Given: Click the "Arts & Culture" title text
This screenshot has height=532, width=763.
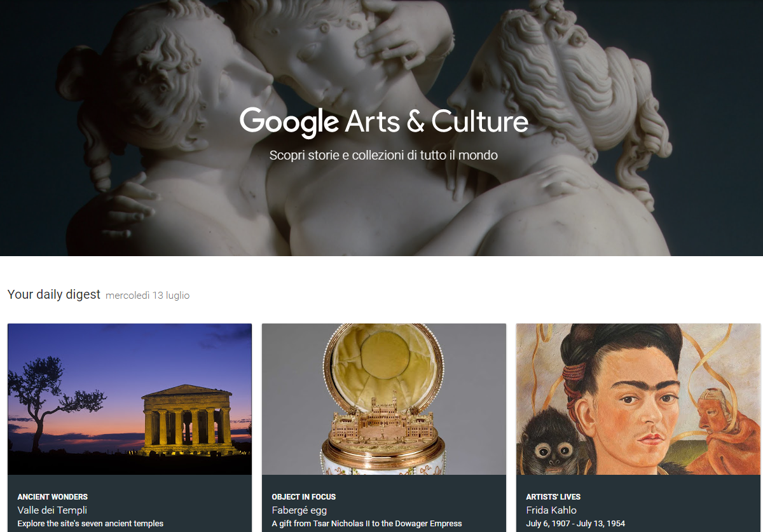Looking at the screenshot, I should coord(437,121).
